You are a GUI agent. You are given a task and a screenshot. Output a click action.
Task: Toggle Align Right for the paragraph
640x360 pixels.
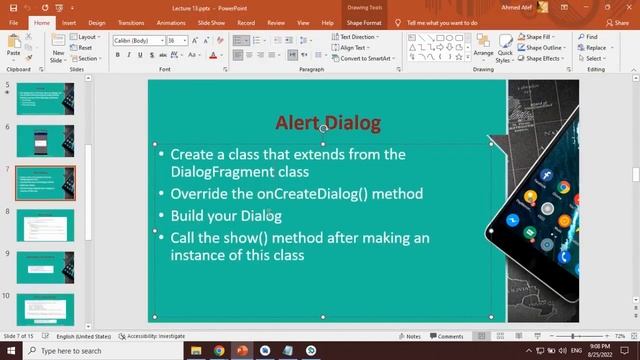click(x=260, y=55)
